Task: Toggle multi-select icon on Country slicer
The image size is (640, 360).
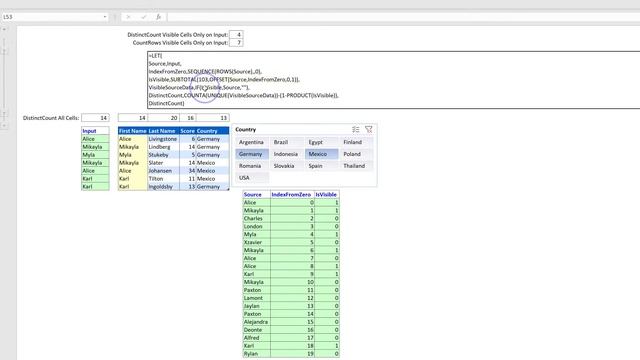Action: click(356, 129)
